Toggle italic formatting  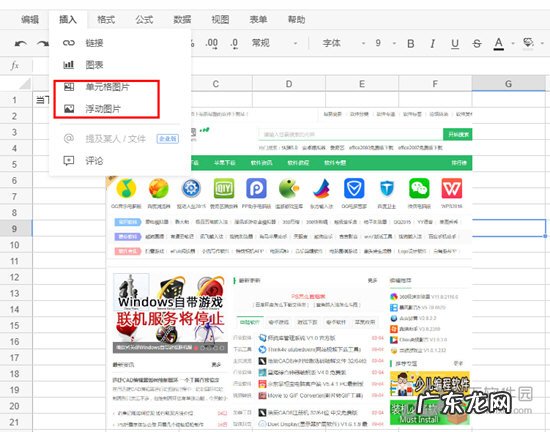pyautogui.click(x=433, y=43)
